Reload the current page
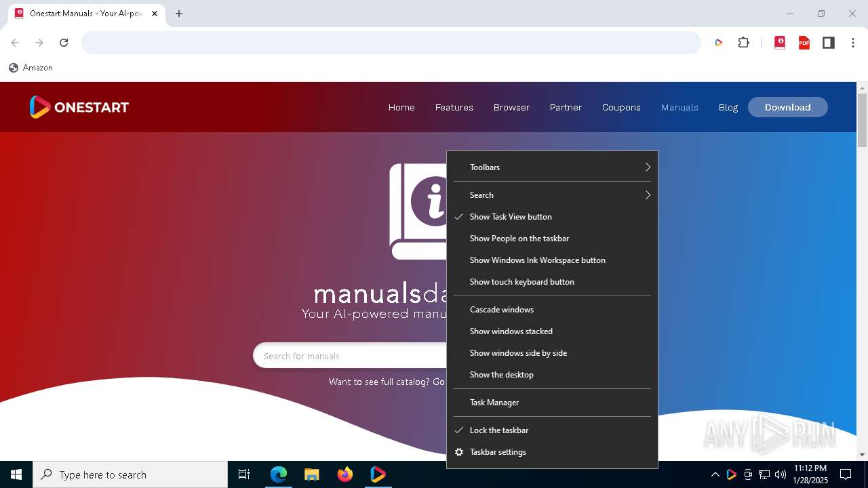868x488 pixels. pos(64,43)
